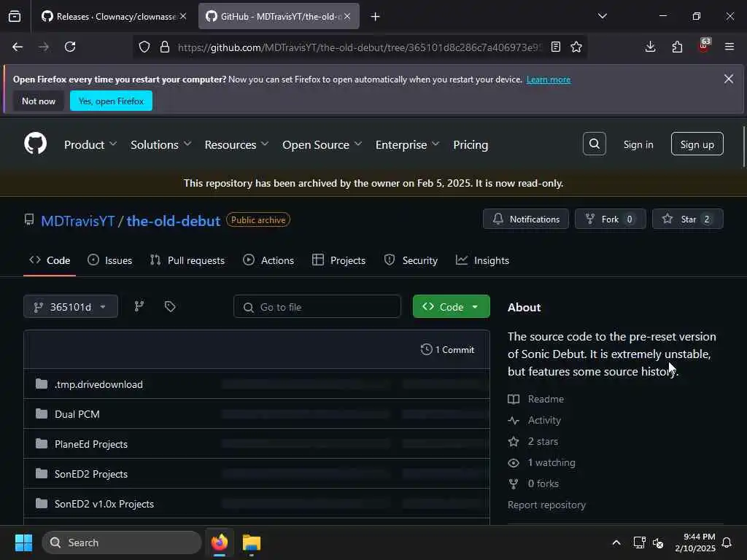747x560 pixels.
Task: Open the MDTravisYT owner link
Action: point(77,221)
